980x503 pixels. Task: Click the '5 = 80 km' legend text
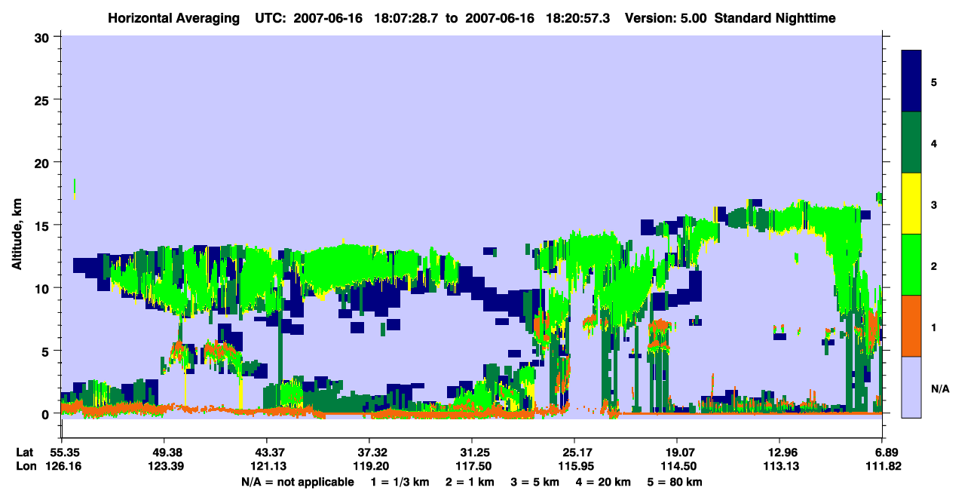pyautogui.click(x=675, y=482)
